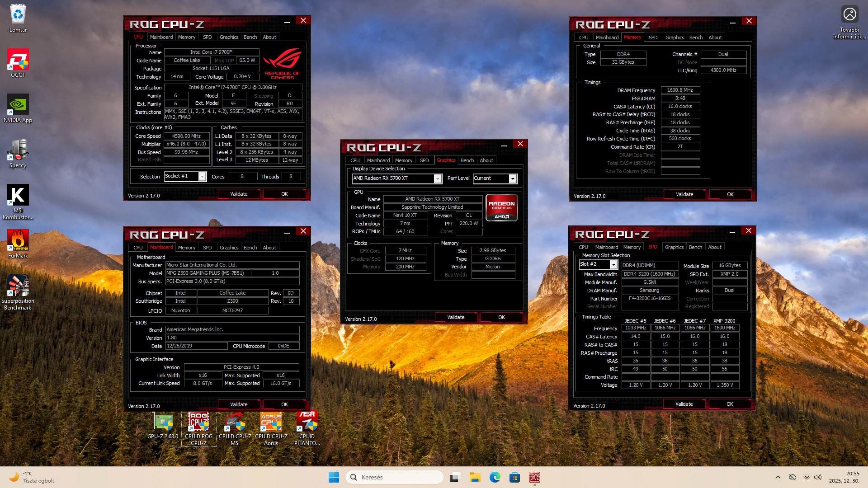Expand the Socket #1 selection dropdown

tap(202, 177)
